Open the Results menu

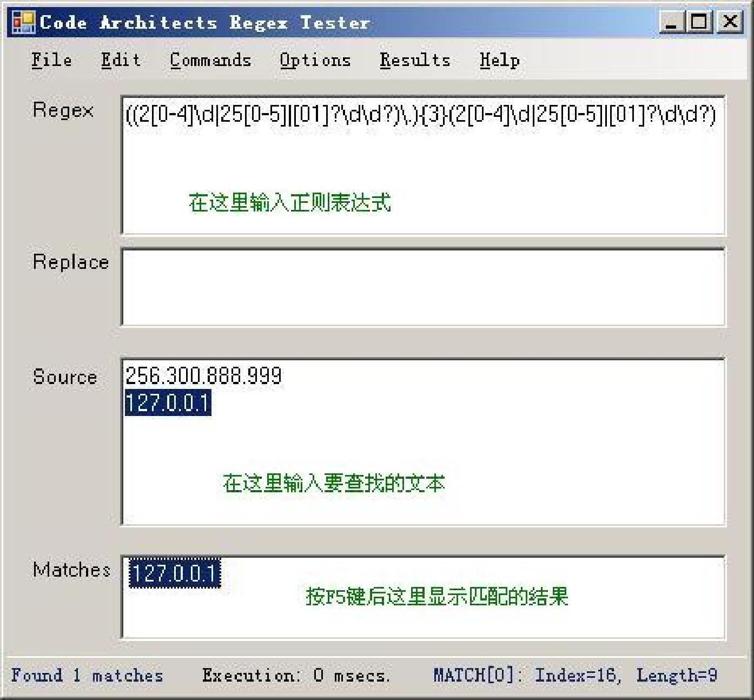pos(415,60)
